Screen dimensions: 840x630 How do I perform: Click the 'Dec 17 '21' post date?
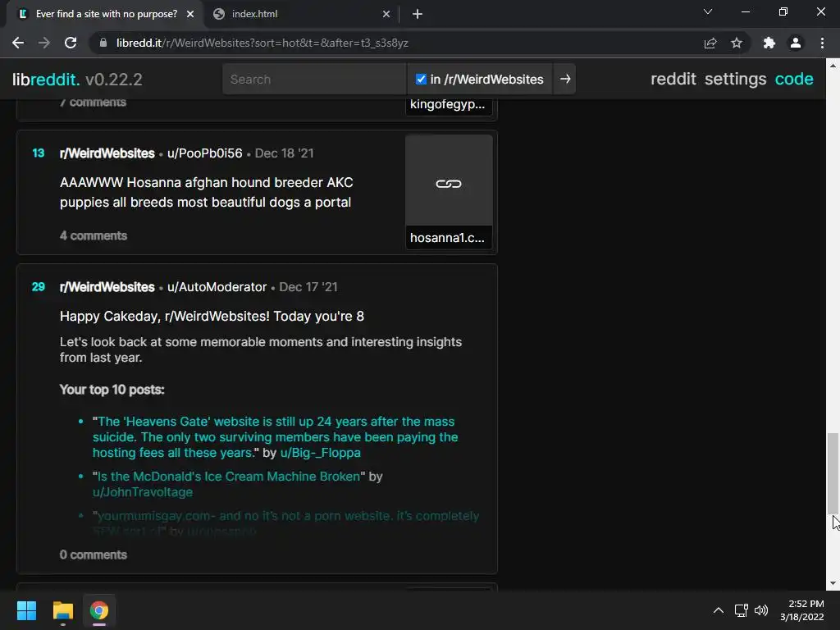click(308, 287)
